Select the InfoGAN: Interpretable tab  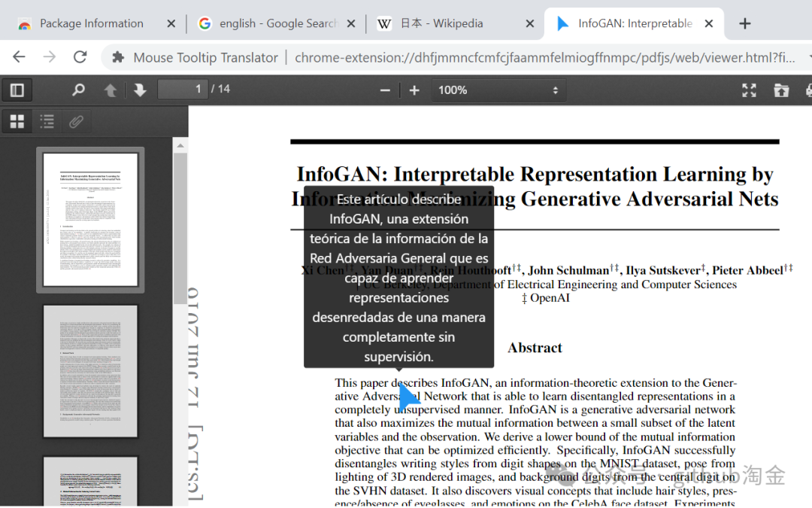tap(635, 23)
